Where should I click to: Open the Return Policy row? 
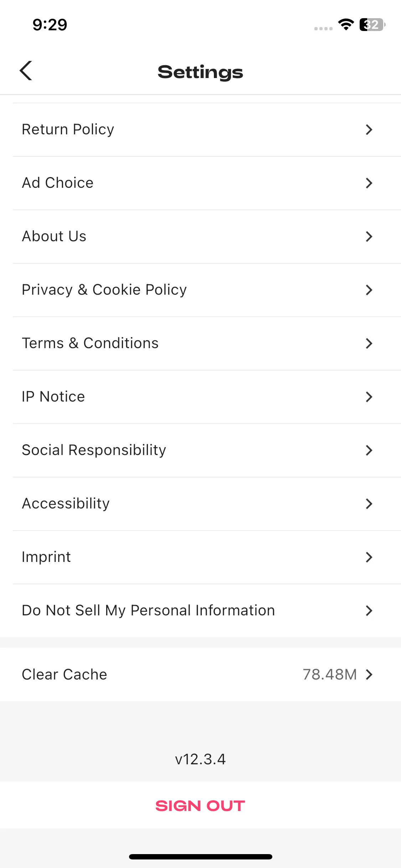pyautogui.click(x=200, y=130)
